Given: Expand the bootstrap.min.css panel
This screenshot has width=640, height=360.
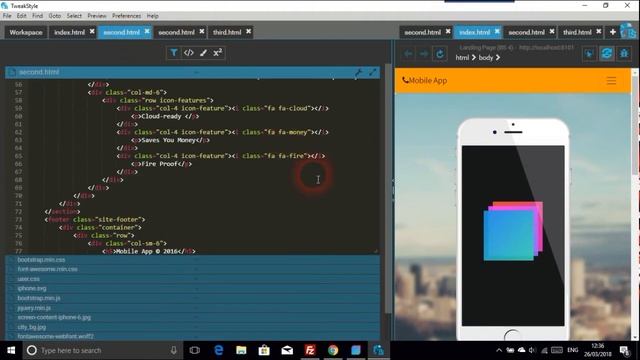Looking at the screenshot, I should (x=193, y=260).
